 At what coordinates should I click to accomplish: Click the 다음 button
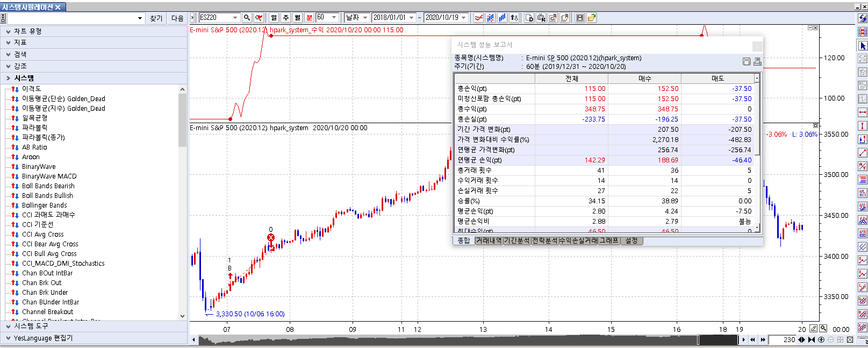[177, 18]
